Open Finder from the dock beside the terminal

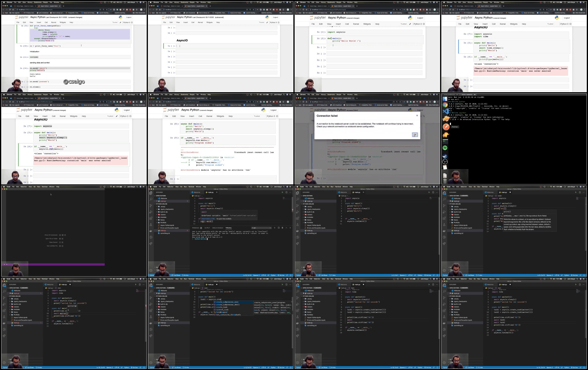445,99
